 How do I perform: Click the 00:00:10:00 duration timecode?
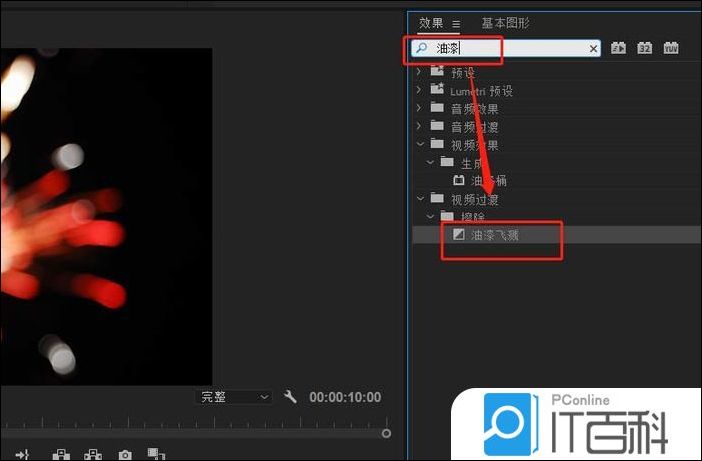pyautogui.click(x=345, y=397)
